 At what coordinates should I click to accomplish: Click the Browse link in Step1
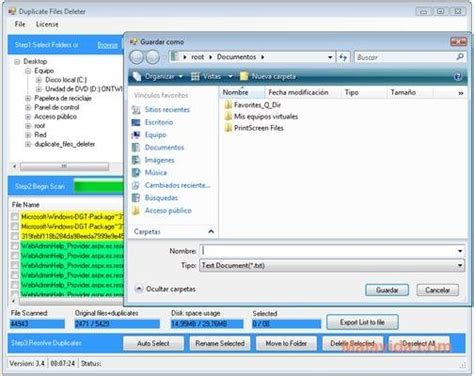pyautogui.click(x=107, y=45)
